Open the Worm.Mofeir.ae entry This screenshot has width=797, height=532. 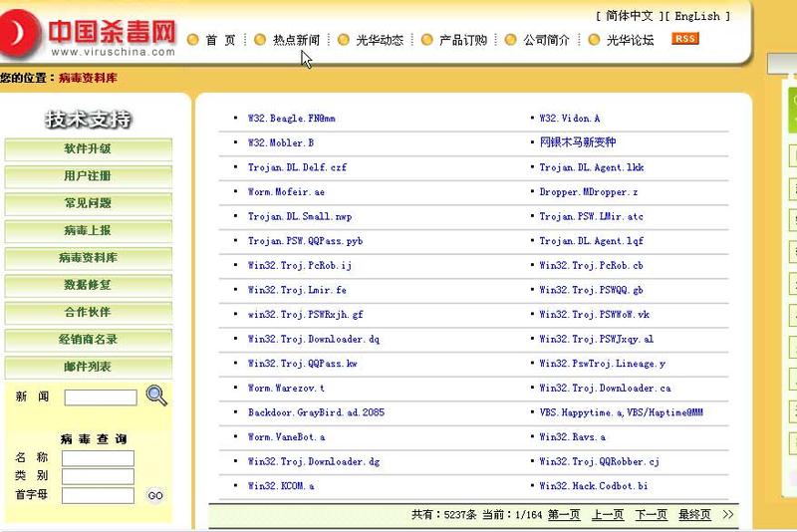(286, 191)
